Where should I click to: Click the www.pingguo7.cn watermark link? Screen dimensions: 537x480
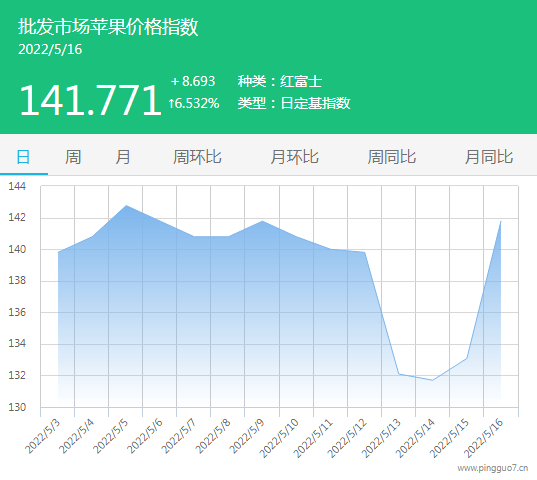(492, 468)
